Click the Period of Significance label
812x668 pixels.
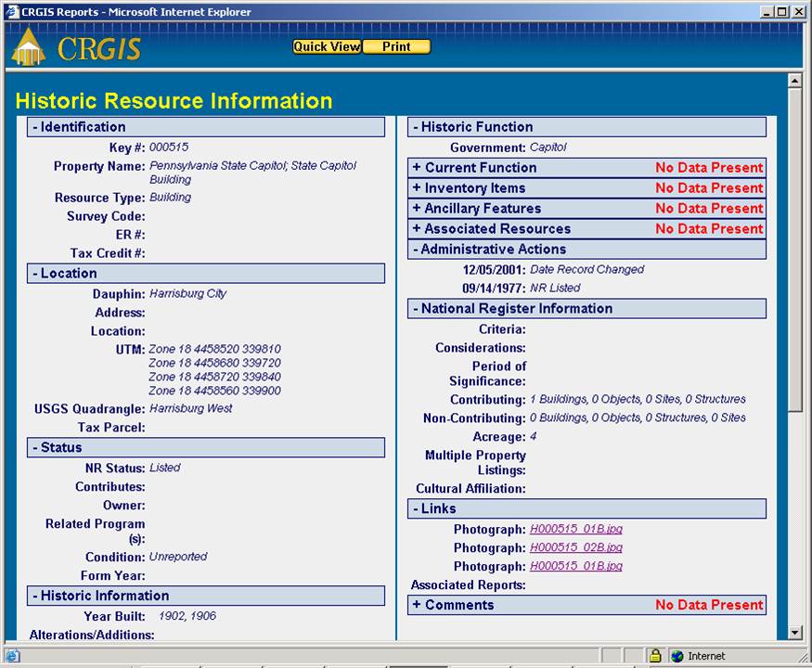[487, 374]
